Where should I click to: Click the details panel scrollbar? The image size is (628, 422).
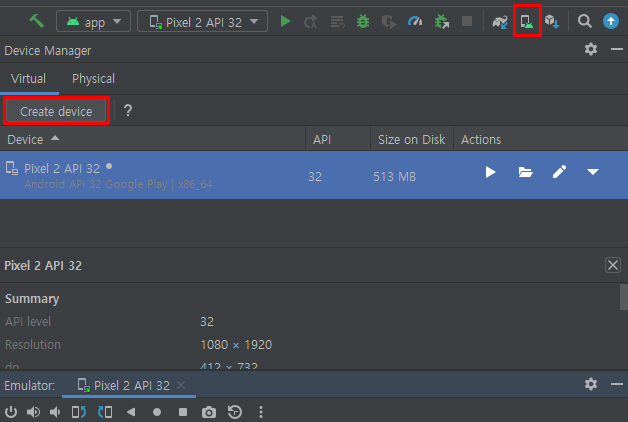coord(624,297)
